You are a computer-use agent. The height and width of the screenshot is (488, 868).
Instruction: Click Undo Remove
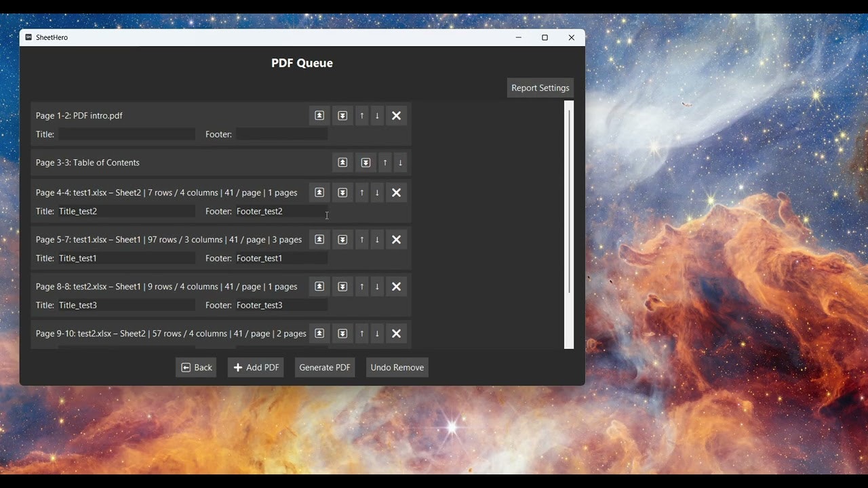tap(397, 367)
